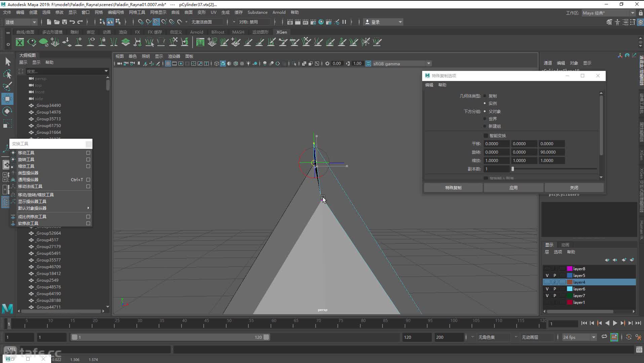Viewport: 644px width, 363px height.
Task: Choose 软修改工具 menu entry
Action: pos(28,223)
